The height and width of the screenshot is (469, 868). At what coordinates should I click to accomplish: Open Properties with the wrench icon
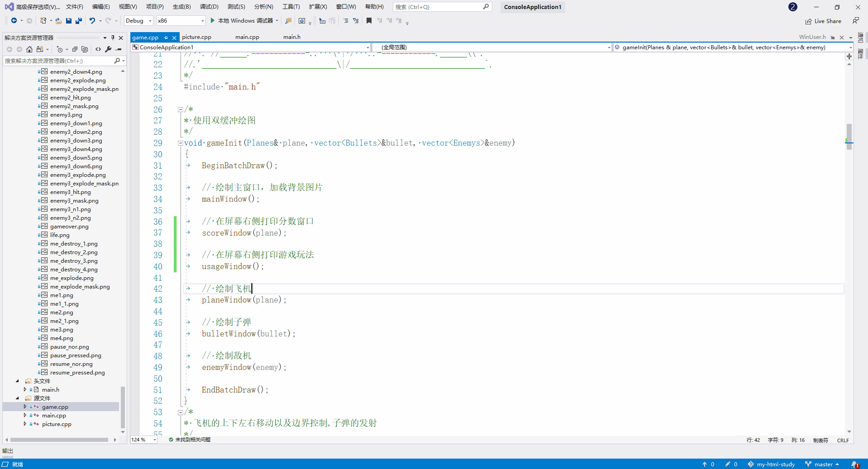coord(108,49)
